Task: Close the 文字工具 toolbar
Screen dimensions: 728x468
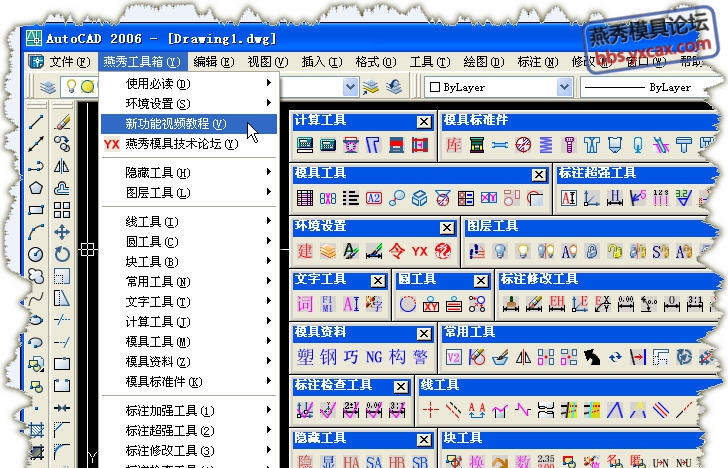Action: pos(378,280)
